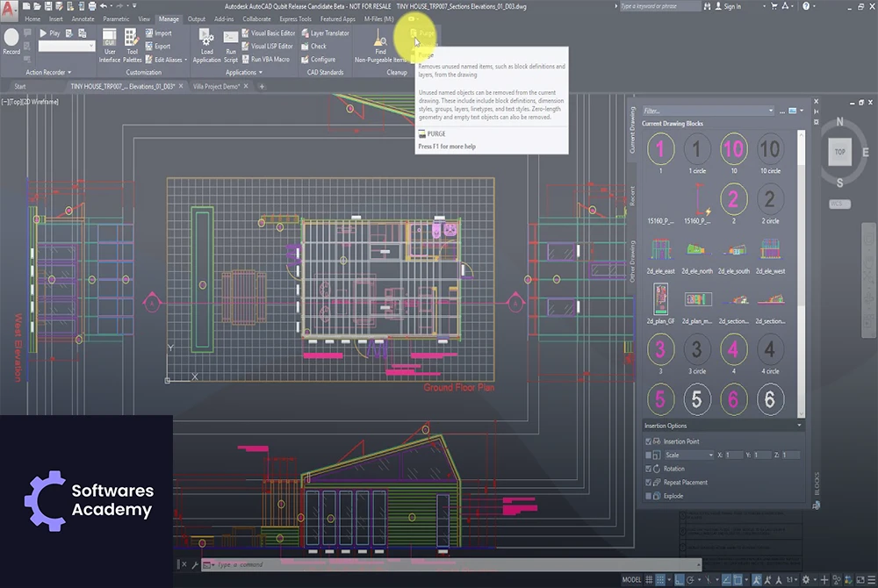
Task: Open the blocks view options dropdown arrow
Action: 802,111
